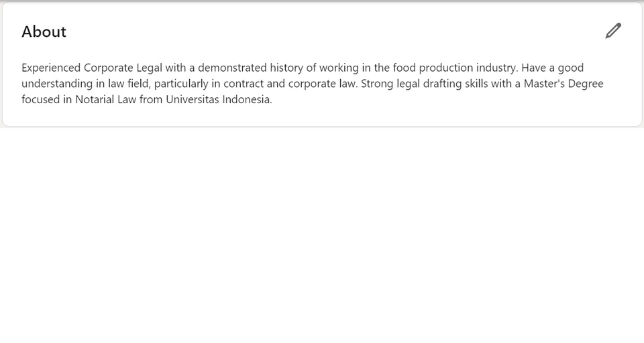Click "Corporate Legal" in the first line
Image resolution: width=644 pixels, height=343 pixels.
coord(123,68)
